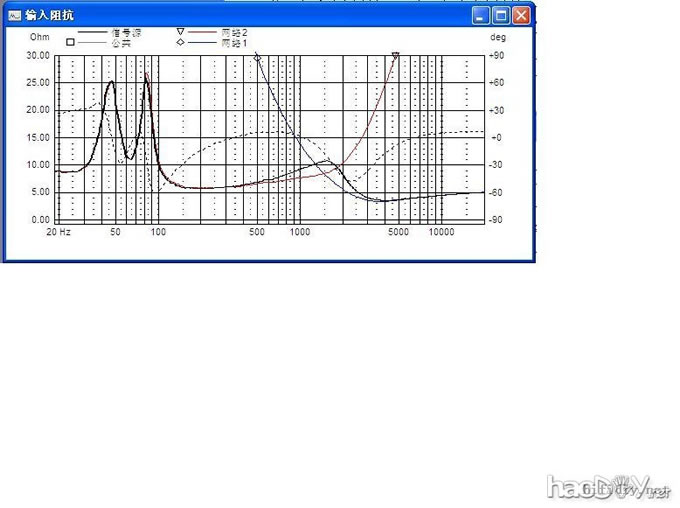Click the square marker for 公共 legend
The width and height of the screenshot is (680, 508).
(x=71, y=43)
